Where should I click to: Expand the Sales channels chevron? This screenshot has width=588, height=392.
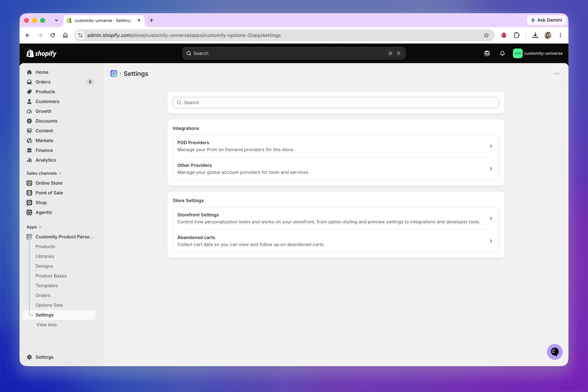(x=60, y=173)
